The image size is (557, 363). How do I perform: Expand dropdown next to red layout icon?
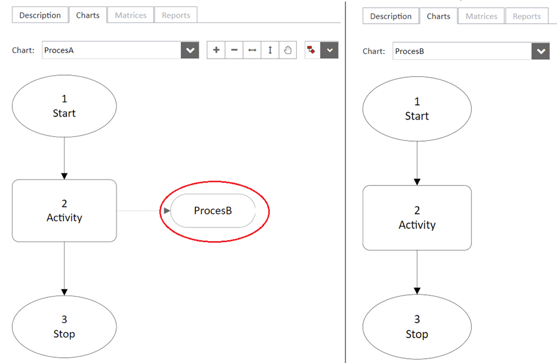point(330,50)
